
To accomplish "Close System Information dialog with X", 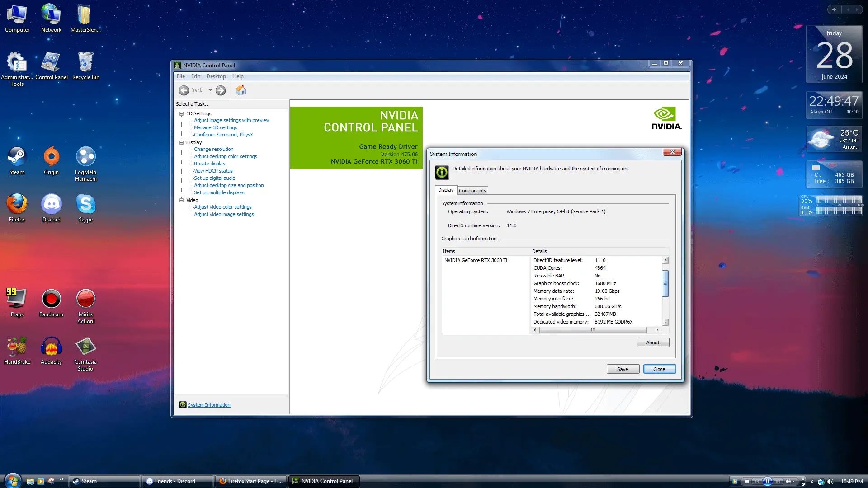I will point(672,152).
